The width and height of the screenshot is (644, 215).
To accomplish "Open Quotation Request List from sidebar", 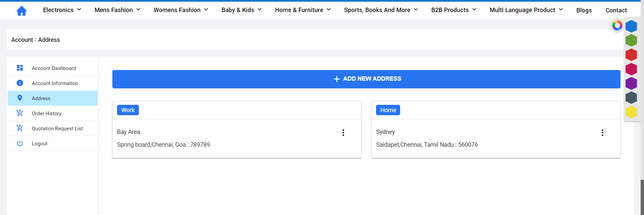I will tap(53, 128).
